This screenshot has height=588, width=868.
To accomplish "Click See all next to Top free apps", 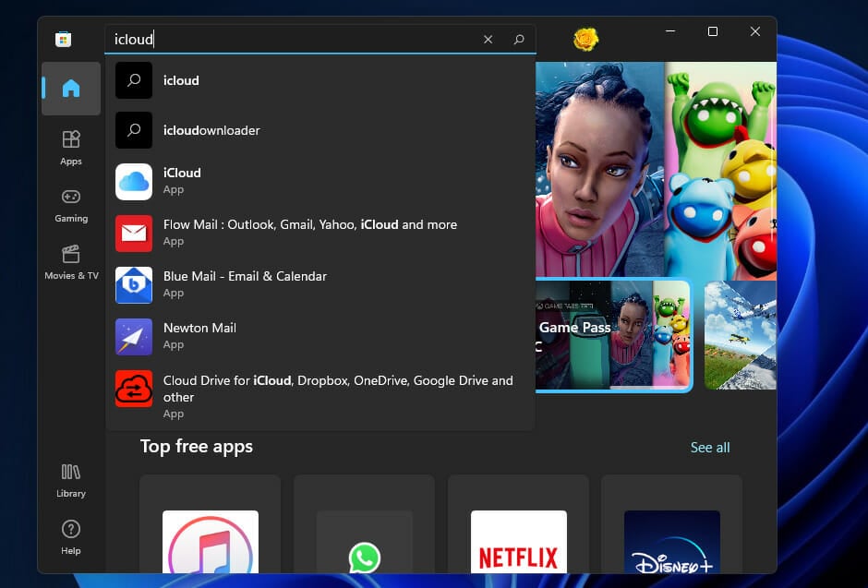I will coord(710,447).
